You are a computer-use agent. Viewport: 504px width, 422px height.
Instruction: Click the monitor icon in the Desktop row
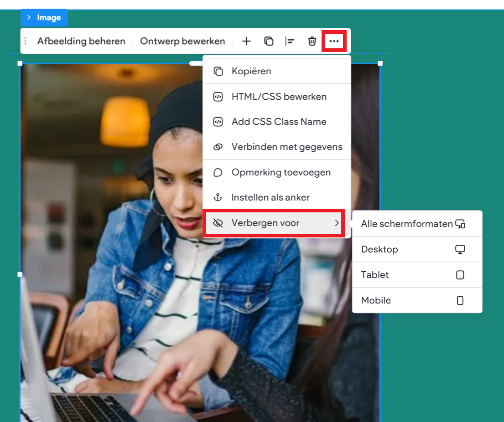tap(460, 249)
